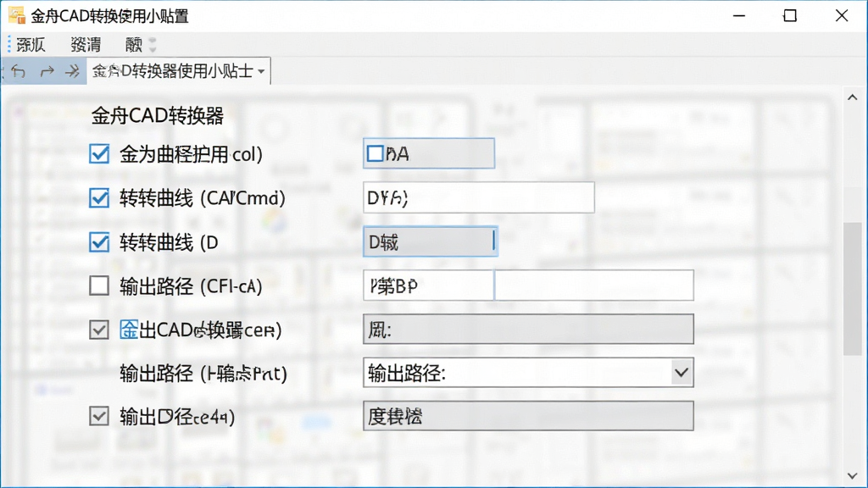This screenshot has height=488, width=868.
Task: Click the app icon in title bar
Action: 17,15
